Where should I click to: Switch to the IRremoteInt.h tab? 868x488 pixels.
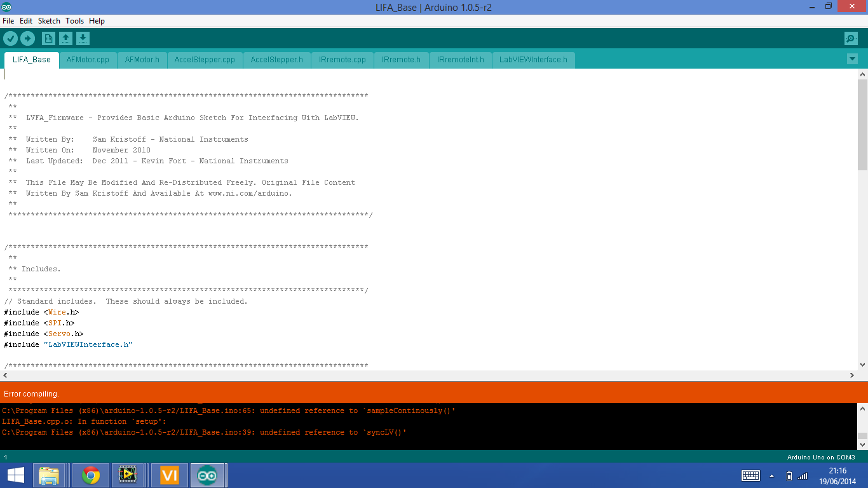461,60
